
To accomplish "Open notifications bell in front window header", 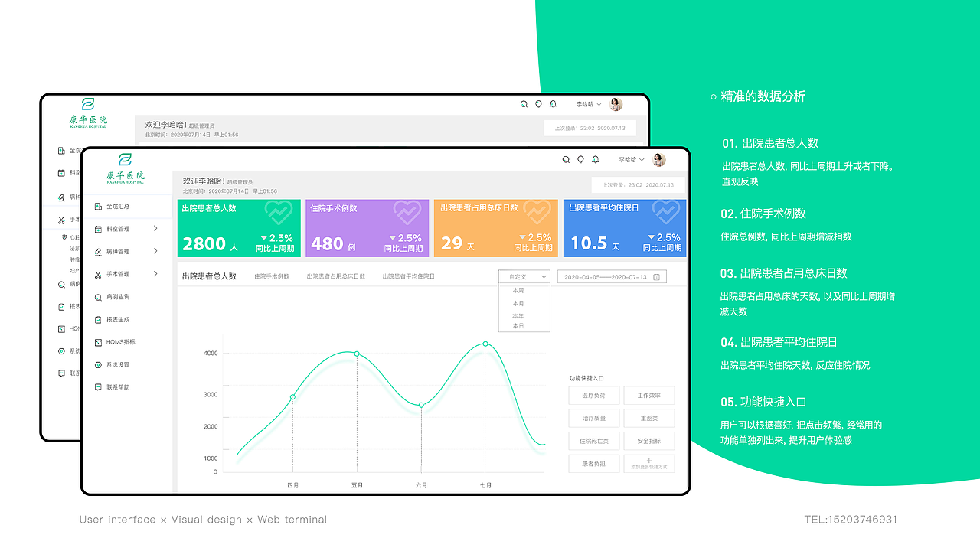I will tap(595, 159).
